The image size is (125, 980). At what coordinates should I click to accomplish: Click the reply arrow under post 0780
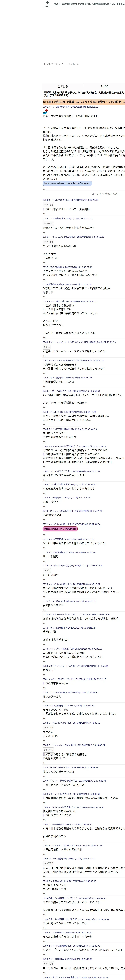coord(44,675)
